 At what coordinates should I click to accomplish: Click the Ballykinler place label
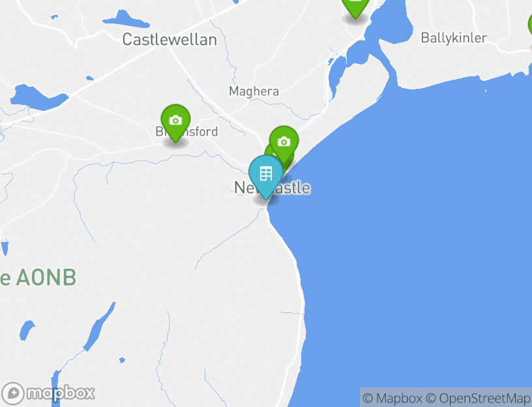454,38
